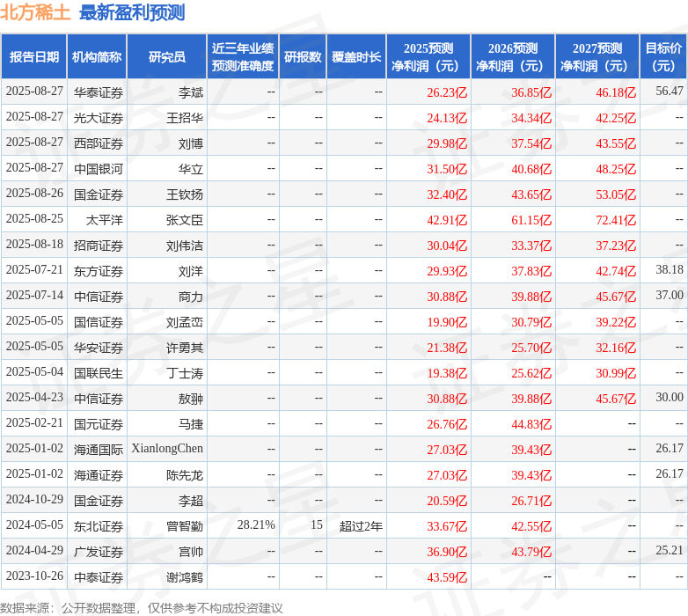Select the 华泰证券 institution cell
Screen dimensions: 688x616
(x=99, y=92)
